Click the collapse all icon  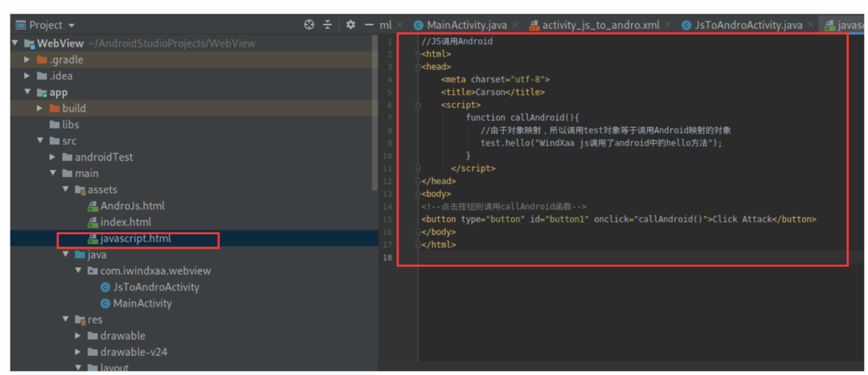pos(328,25)
